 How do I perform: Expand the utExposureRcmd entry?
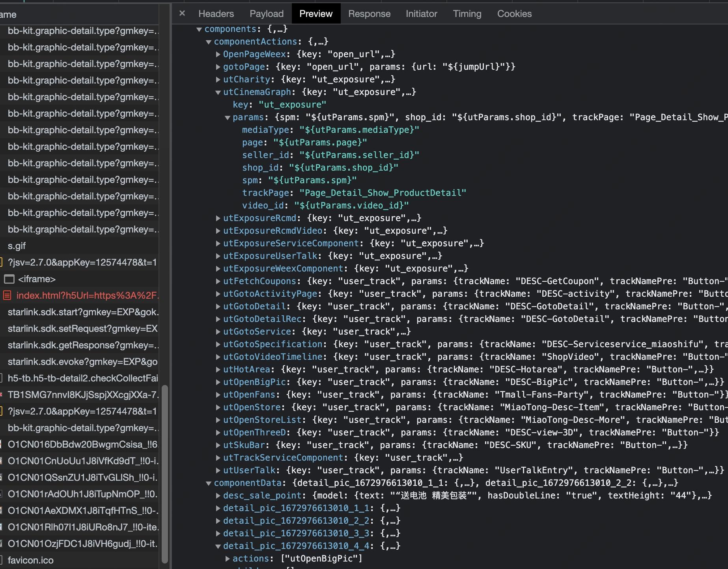pos(218,218)
